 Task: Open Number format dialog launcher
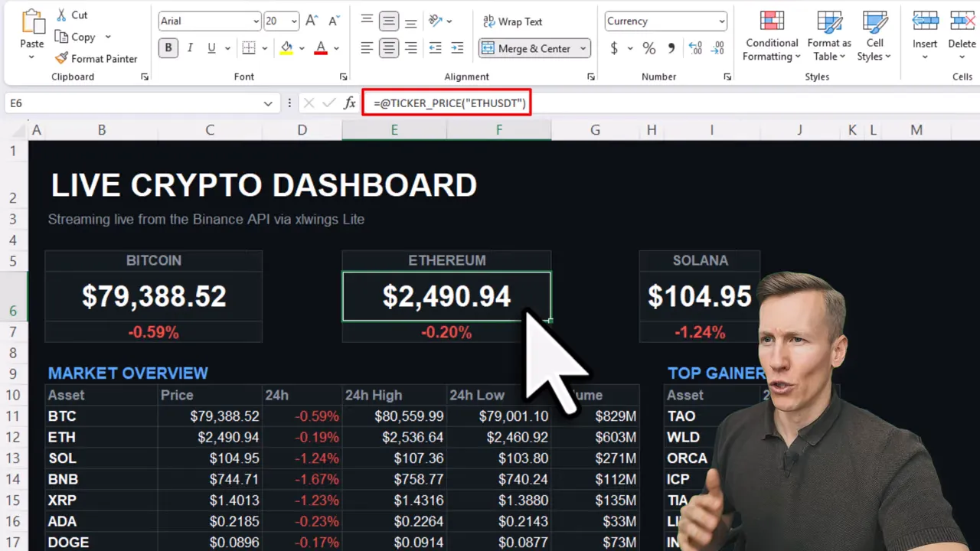click(727, 77)
